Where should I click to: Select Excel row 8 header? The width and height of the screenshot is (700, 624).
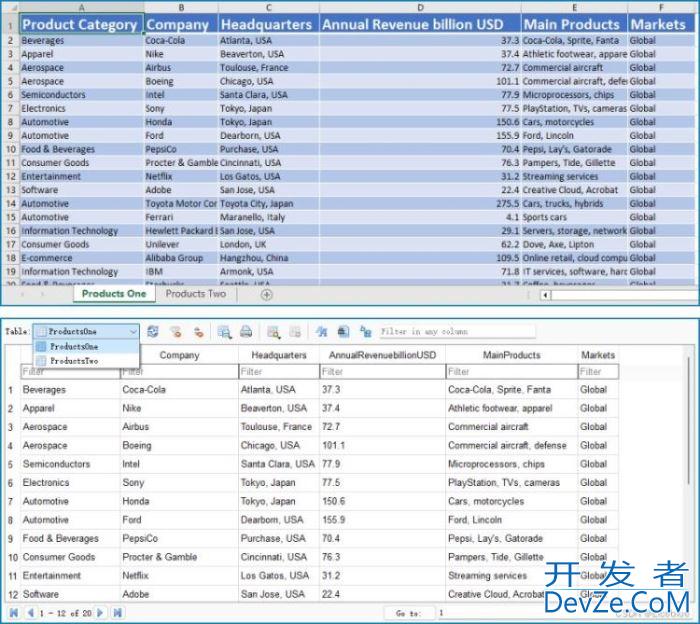click(x=10, y=122)
